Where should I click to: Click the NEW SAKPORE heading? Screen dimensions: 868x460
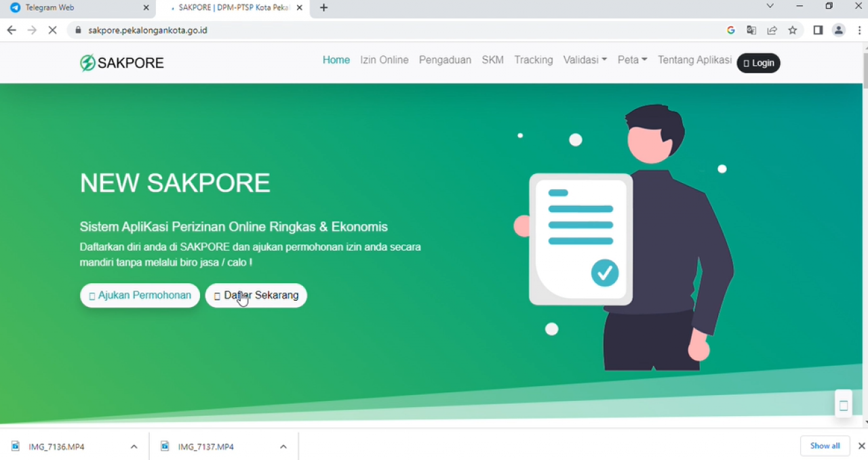[175, 183]
